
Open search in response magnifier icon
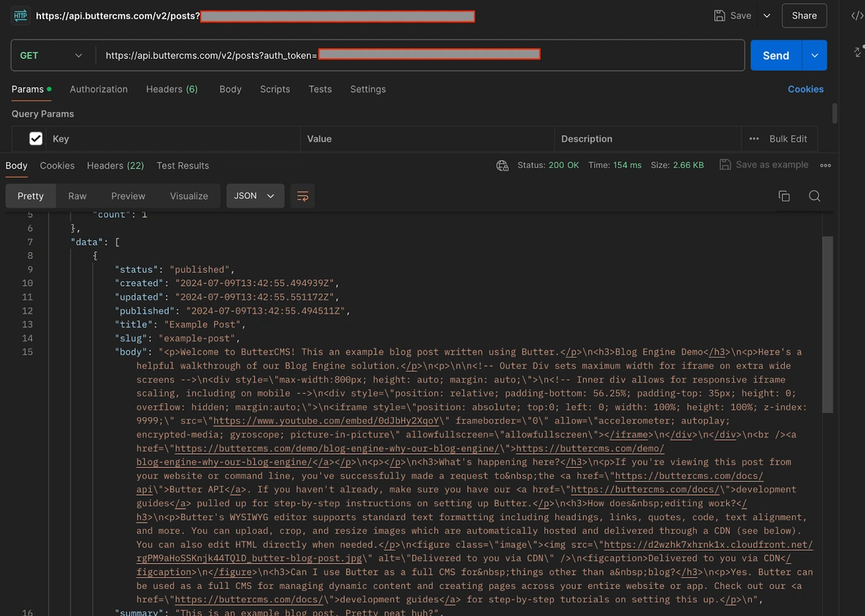click(x=815, y=196)
